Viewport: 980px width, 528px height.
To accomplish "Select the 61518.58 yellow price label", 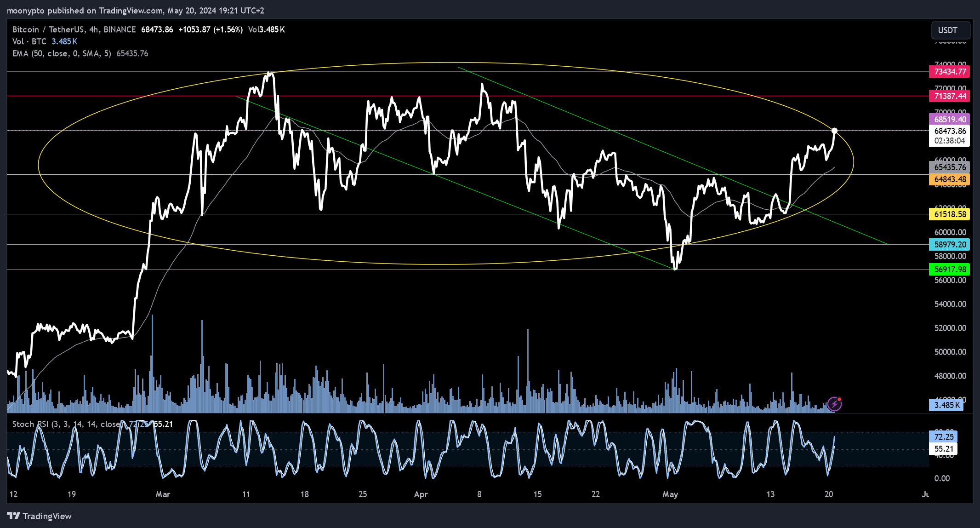I will coord(949,214).
